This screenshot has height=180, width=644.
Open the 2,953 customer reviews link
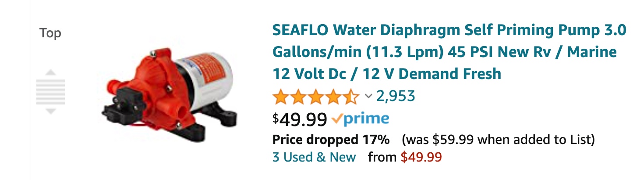[396, 96]
